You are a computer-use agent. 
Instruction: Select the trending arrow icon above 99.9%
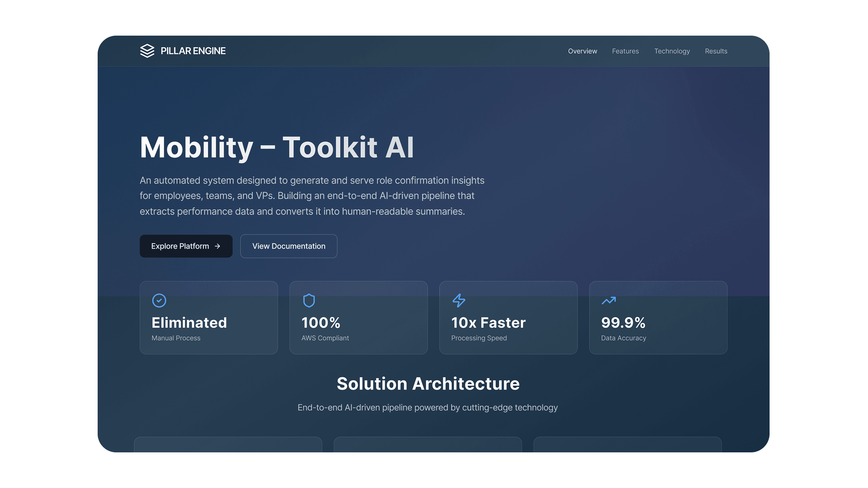[608, 301]
